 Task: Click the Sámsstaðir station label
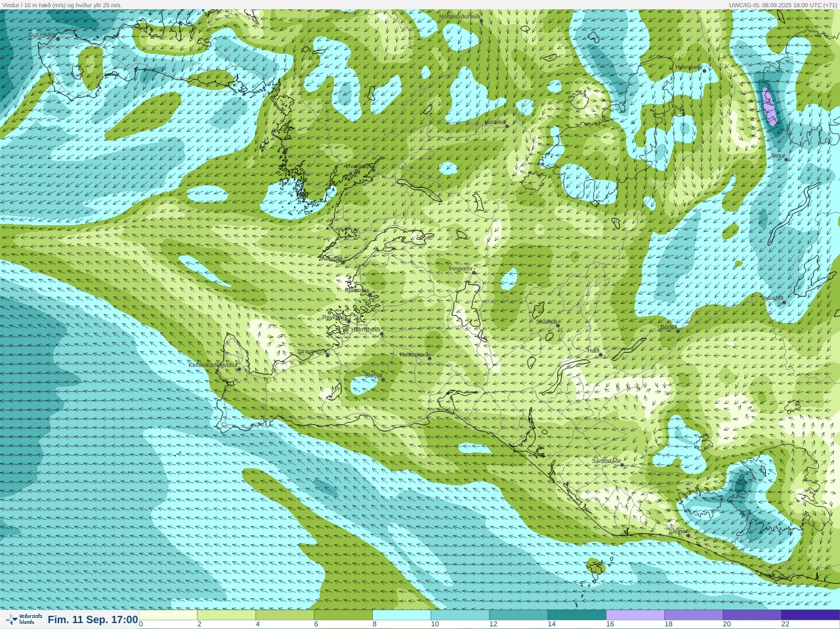(x=606, y=461)
